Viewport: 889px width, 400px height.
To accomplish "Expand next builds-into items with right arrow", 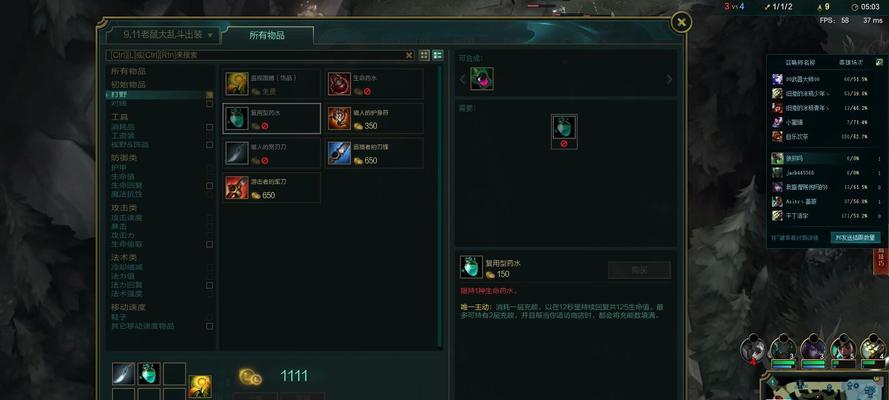I will click(669, 79).
